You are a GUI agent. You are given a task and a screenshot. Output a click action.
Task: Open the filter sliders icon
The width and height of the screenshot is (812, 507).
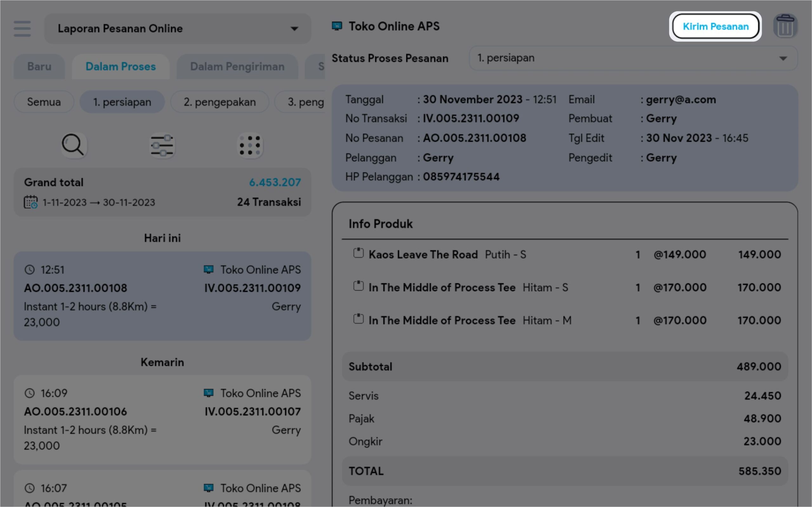[162, 145]
